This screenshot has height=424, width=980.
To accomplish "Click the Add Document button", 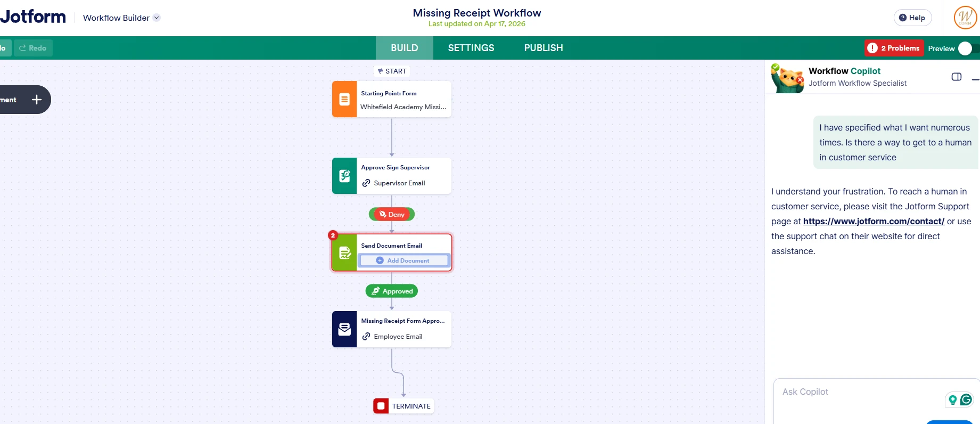I will [x=403, y=260].
